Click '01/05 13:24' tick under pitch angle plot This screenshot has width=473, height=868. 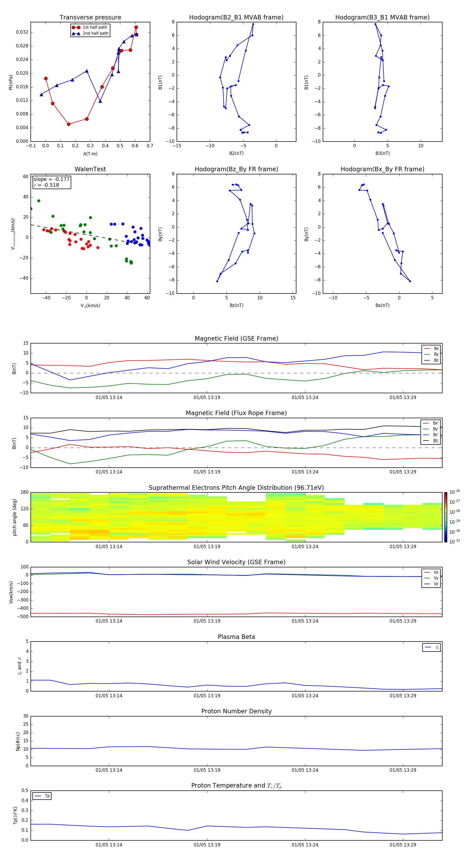point(305,547)
